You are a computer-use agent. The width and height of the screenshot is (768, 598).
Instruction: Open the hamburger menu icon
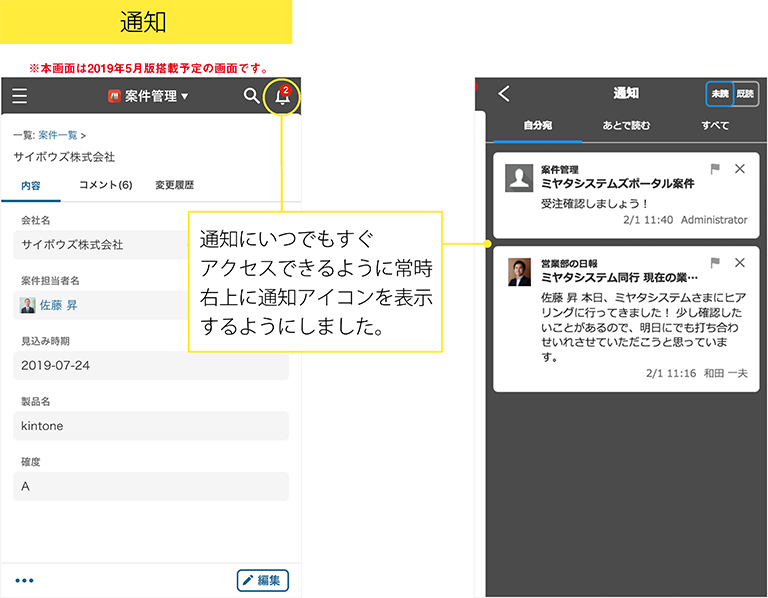tap(20, 96)
